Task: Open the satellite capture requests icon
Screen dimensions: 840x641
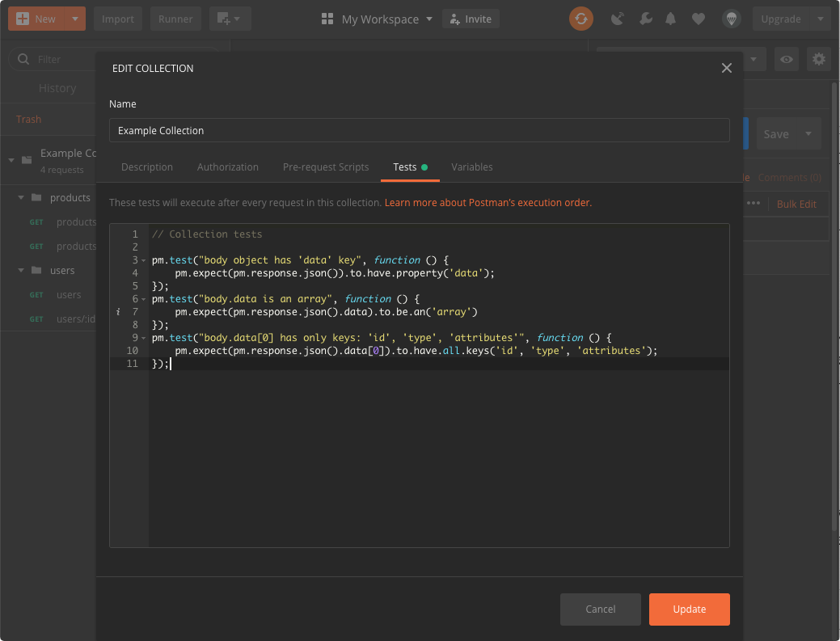Action: 617,19
